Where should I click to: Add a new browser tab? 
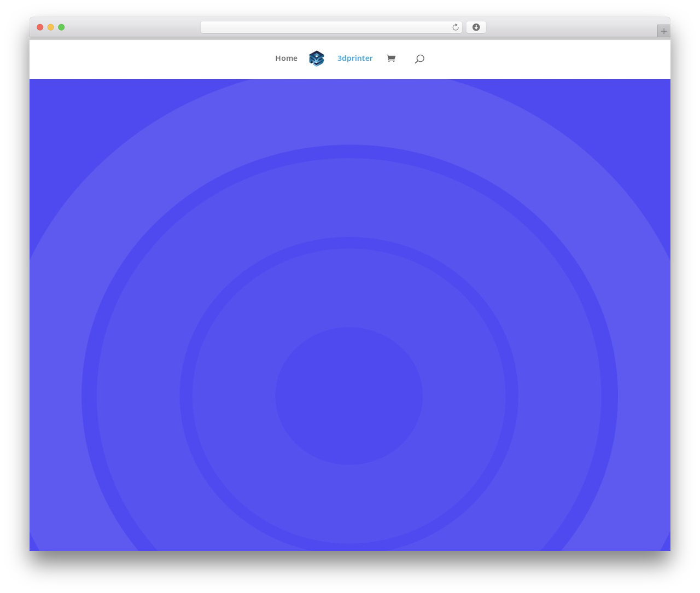tap(663, 31)
